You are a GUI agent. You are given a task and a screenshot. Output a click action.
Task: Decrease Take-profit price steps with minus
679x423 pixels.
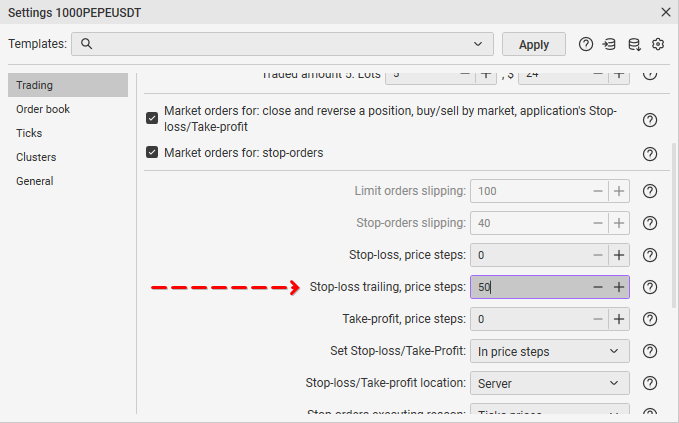tap(598, 319)
